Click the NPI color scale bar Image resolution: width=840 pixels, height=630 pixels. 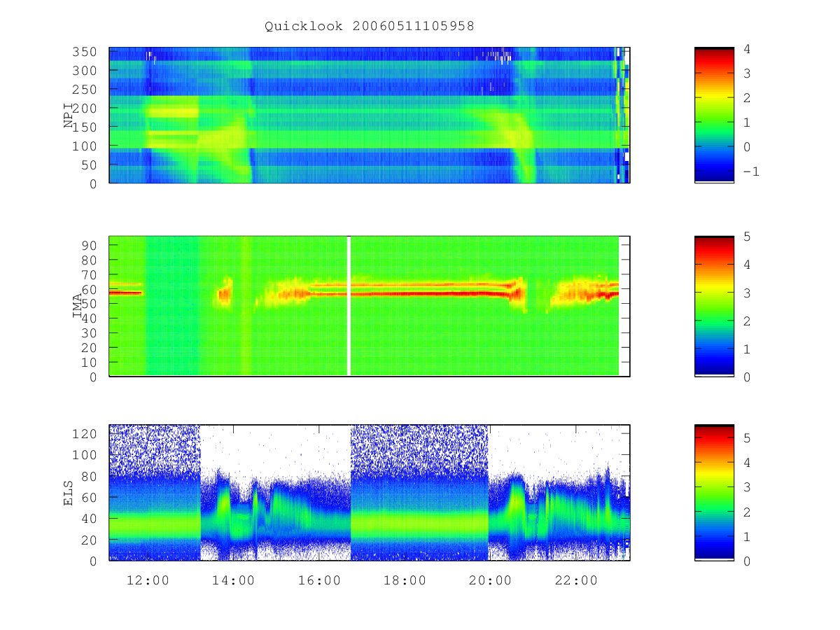(x=714, y=115)
